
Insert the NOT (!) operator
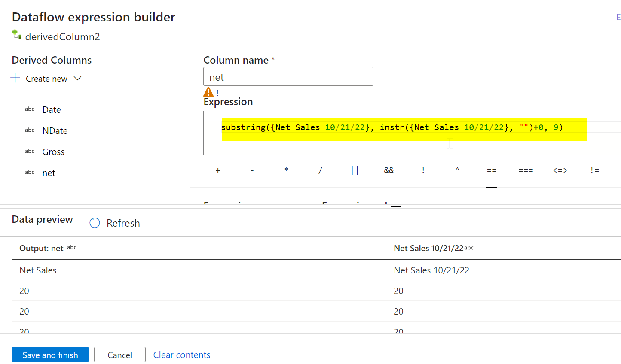point(423,170)
